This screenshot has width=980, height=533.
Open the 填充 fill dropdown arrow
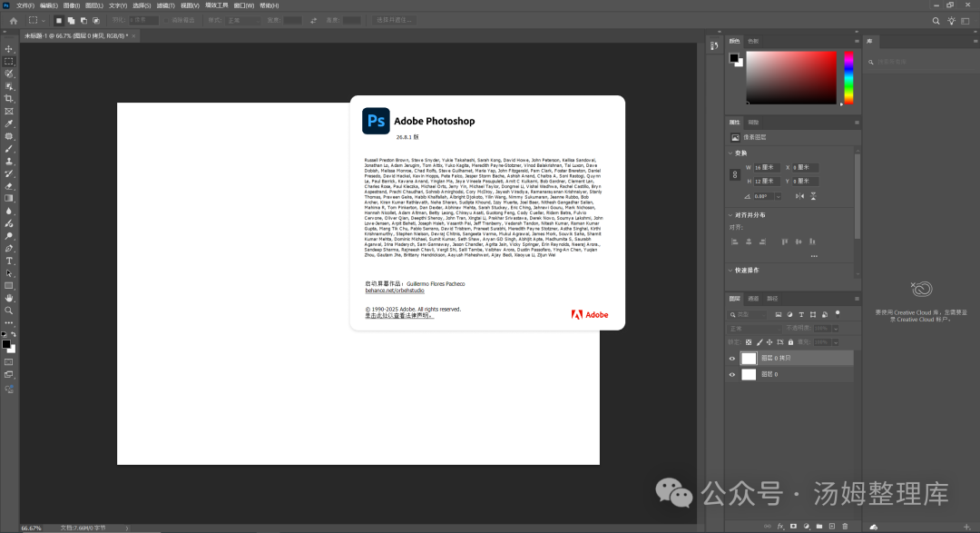[836, 342]
